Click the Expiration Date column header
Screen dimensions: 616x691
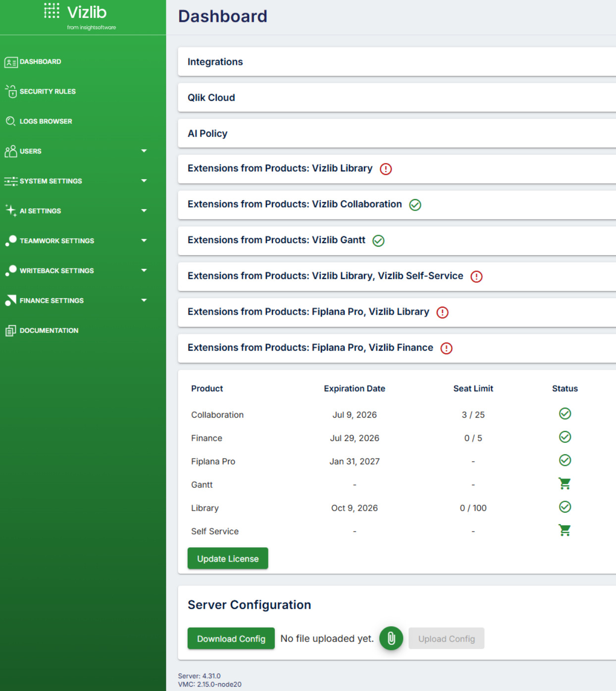355,389
